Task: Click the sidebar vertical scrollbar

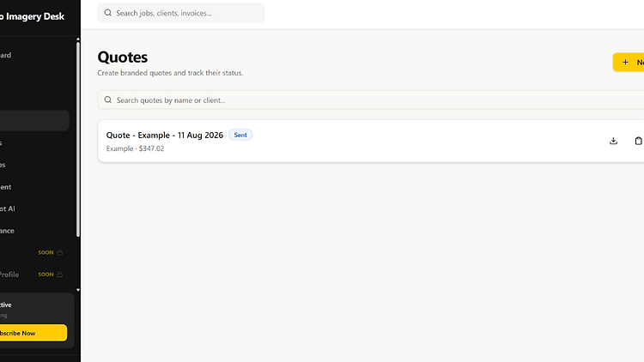Action: [78, 140]
